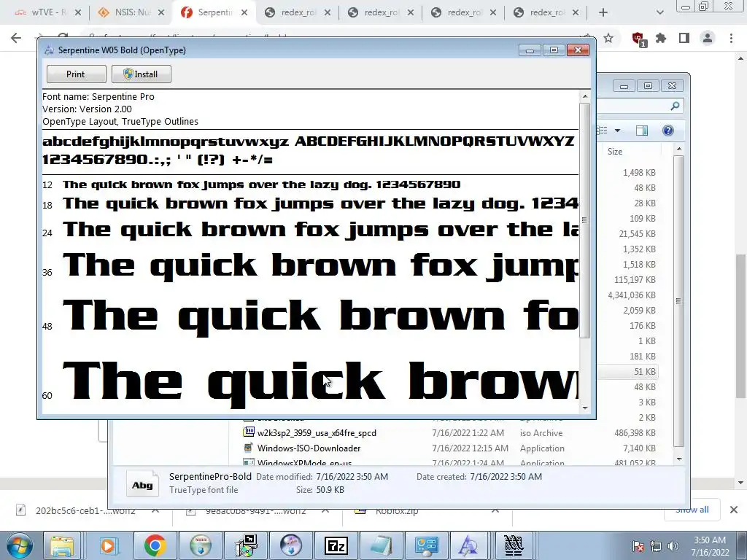Click the SerpentinePro-Bold font thumbnail in details pane
Viewport: 747px width, 560px height.
click(142, 484)
